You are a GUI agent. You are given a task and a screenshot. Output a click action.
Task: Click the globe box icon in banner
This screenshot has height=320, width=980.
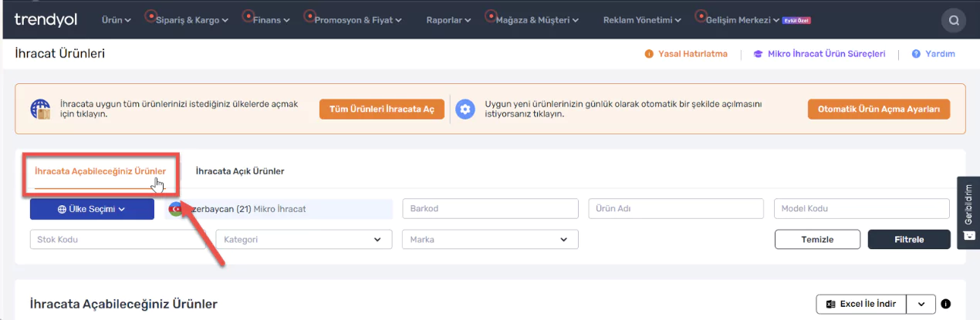[x=40, y=109]
